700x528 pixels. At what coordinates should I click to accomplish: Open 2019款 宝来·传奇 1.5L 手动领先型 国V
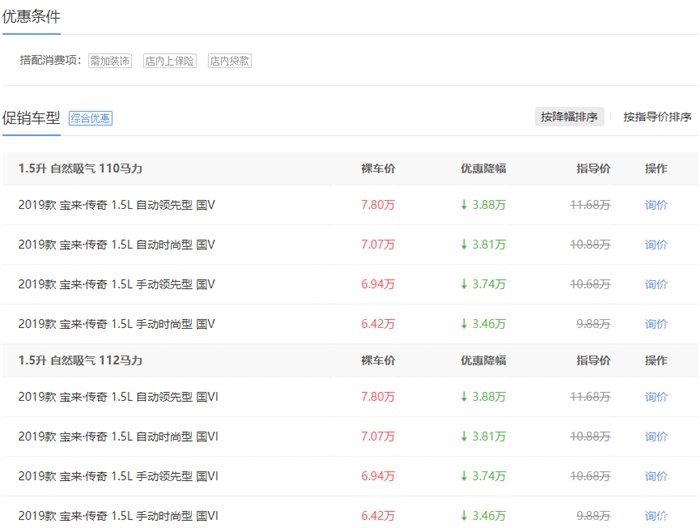117,284
